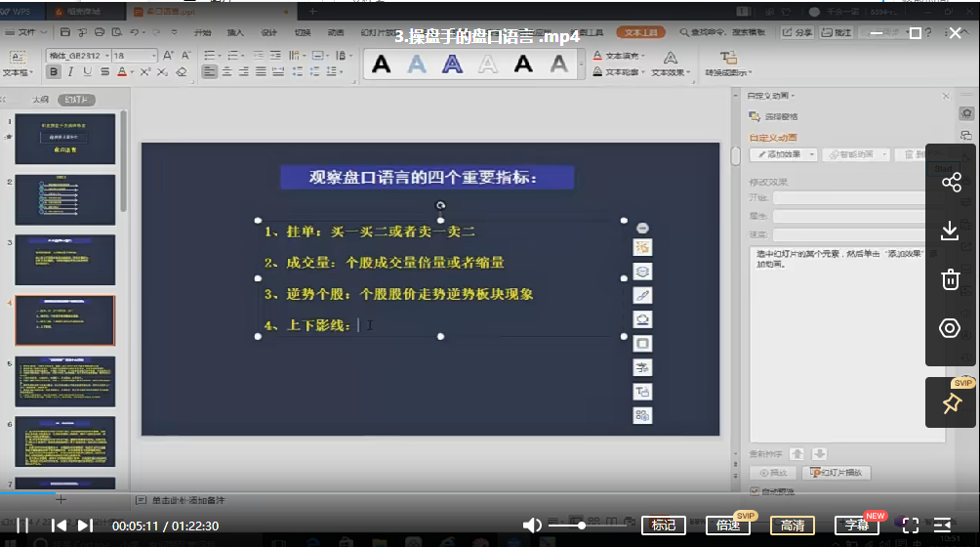
Task: Toggle Strikethrough formatting in WPS ribbon
Action: point(105,72)
